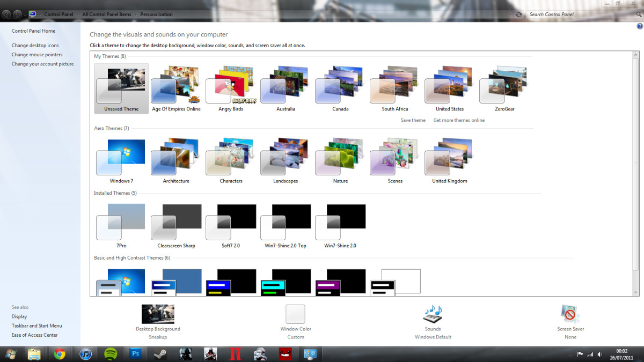
Task: Go to Control Panel via the breadcrumb bar
Action: [x=58, y=14]
